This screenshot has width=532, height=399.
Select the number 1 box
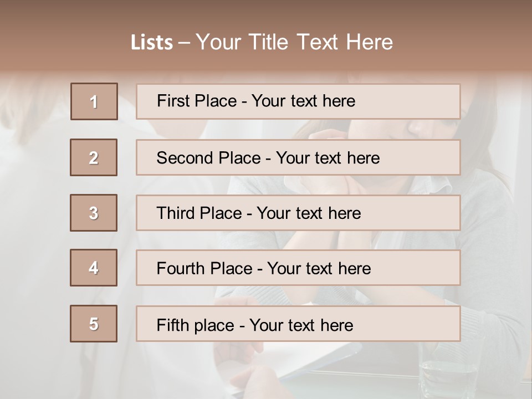(94, 101)
